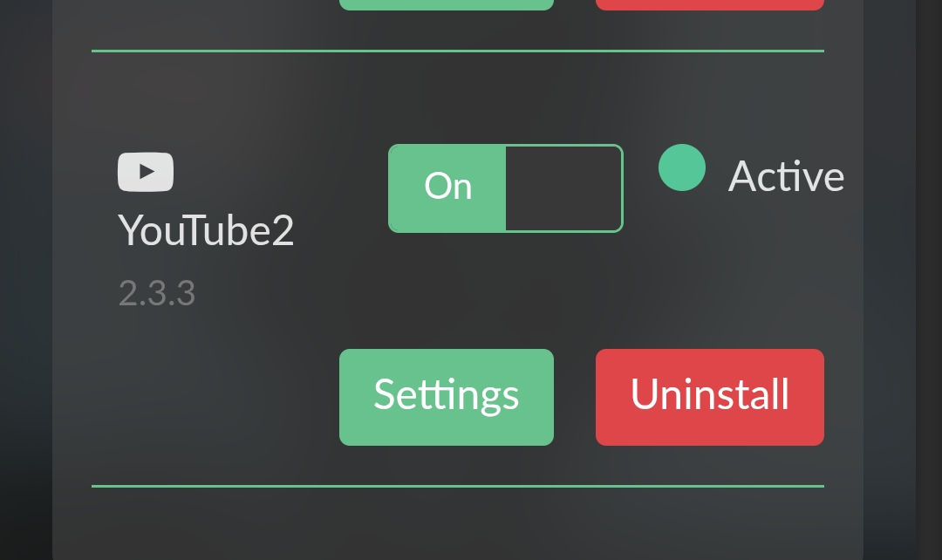The image size is (942, 560).
Task: Uninstall the YouTube2 plugin
Action: [709, 397]
